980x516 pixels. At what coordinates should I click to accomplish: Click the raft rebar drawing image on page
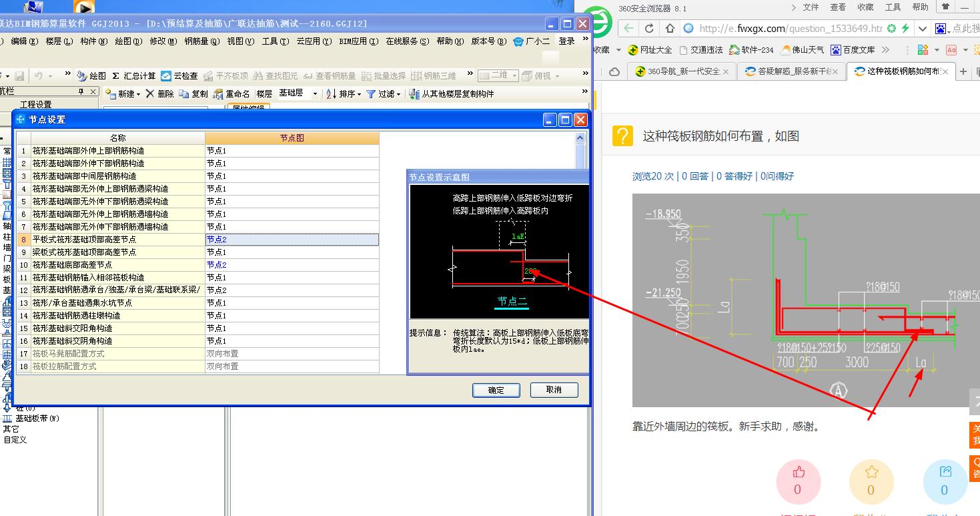click(806, 300)
